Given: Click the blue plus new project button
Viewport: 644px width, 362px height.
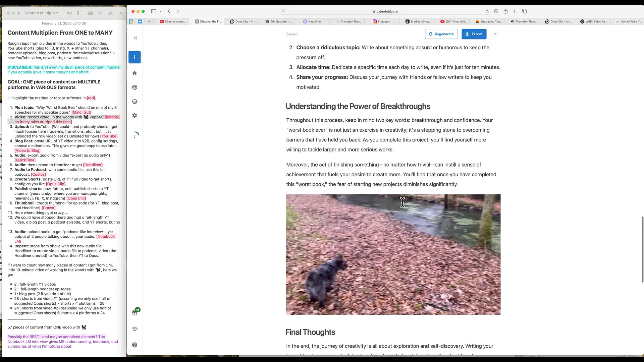Looking at the screenshot, I should 135,57.
